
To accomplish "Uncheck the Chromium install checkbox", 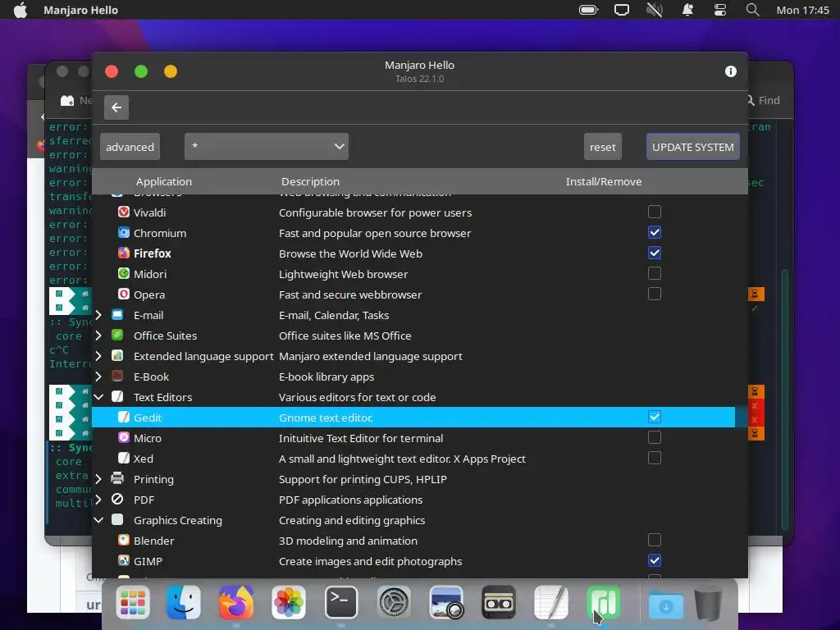I will click(654, 232).
